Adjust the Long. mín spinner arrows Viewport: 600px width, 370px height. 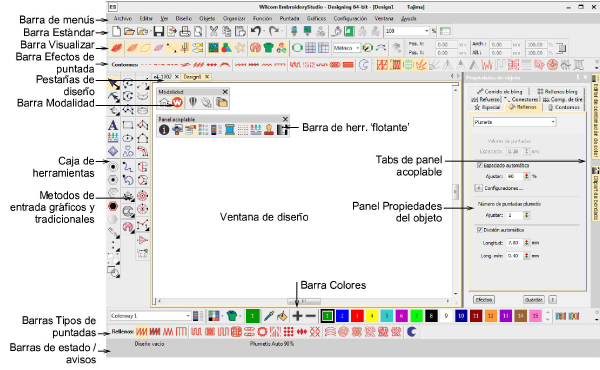[527, 256]
